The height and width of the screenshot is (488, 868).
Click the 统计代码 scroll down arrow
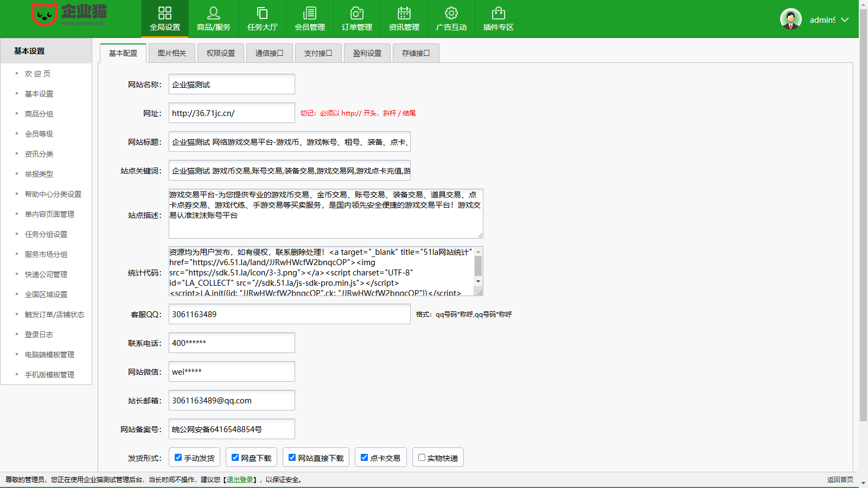478,281
